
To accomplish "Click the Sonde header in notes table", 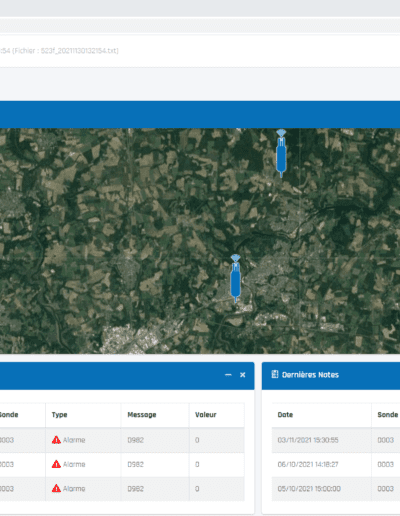I will coord(388,415).
